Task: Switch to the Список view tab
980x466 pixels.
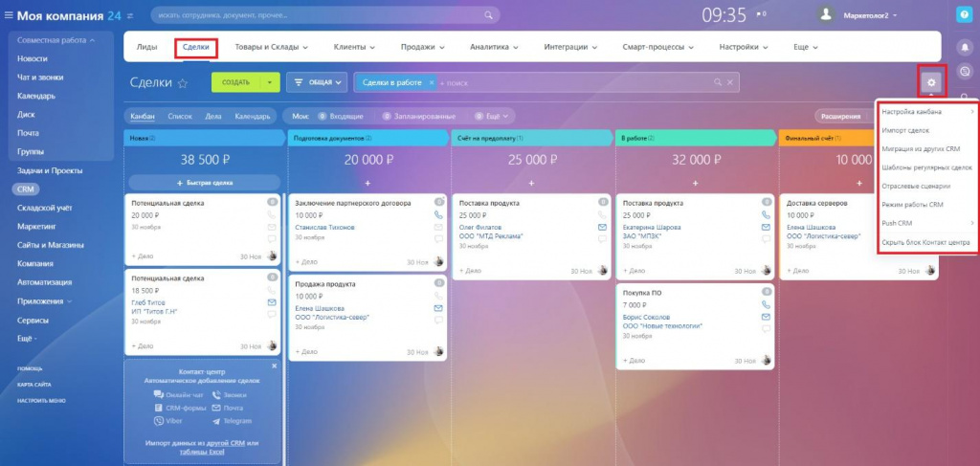Action: coord(180,116)
